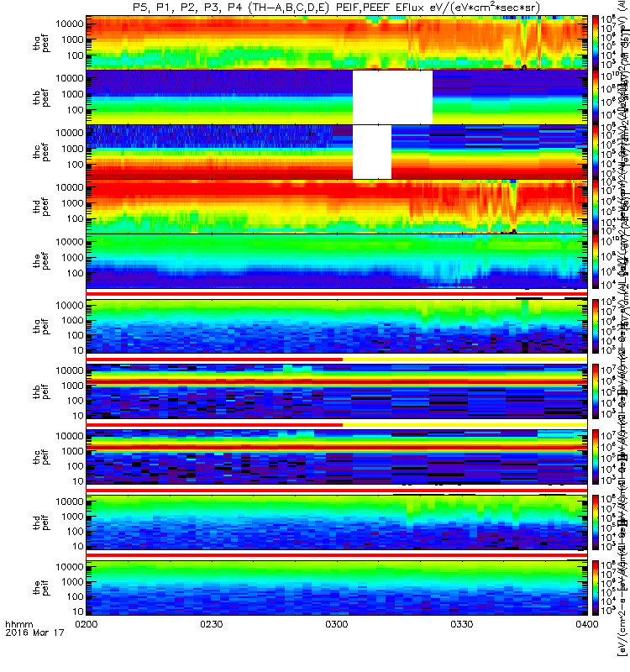This screenshot has width=630, height=672.
Task: Click the white data gap in thb peef
Action: point(392,97)
